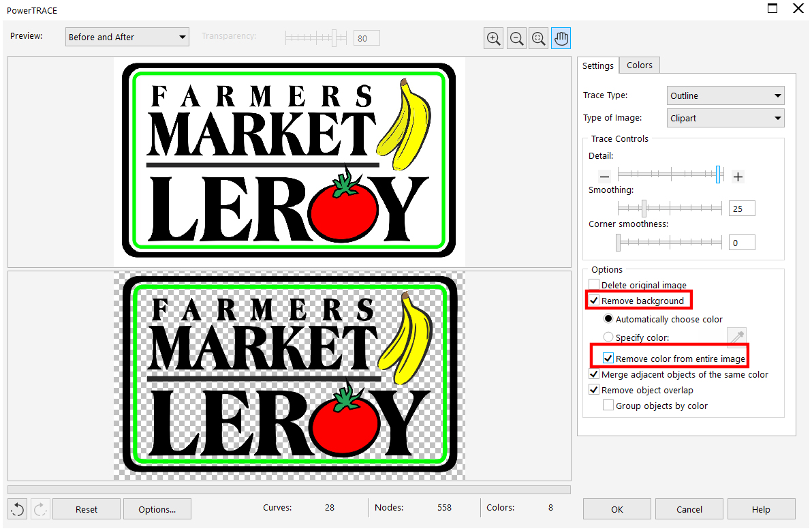
Task: Increase Detail with the plus button
Action: (738, 176)
